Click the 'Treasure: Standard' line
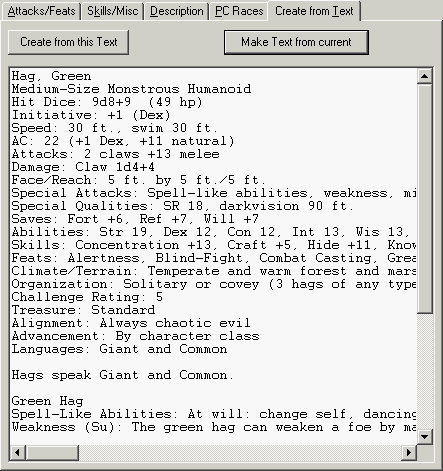 coord(83,310)
